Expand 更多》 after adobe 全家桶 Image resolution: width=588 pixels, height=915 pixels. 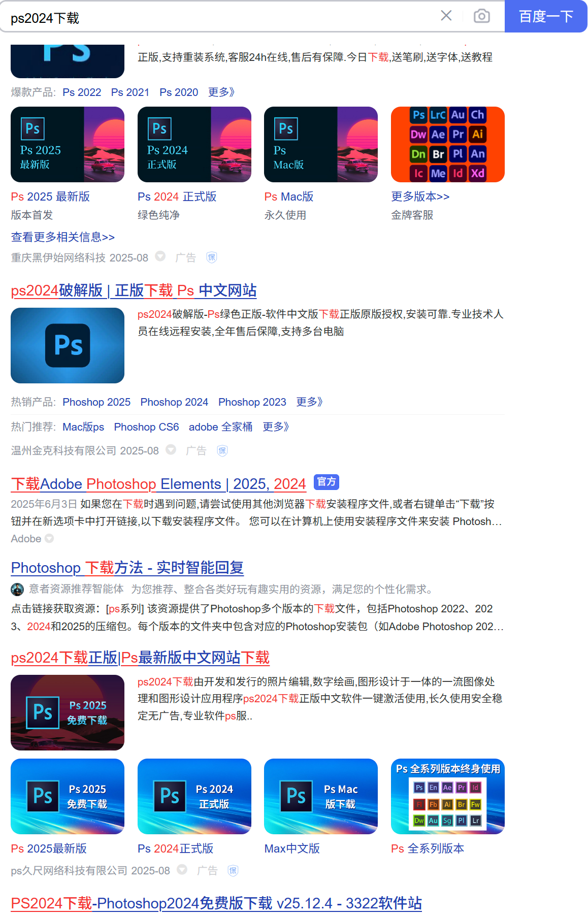click(276, 427)
